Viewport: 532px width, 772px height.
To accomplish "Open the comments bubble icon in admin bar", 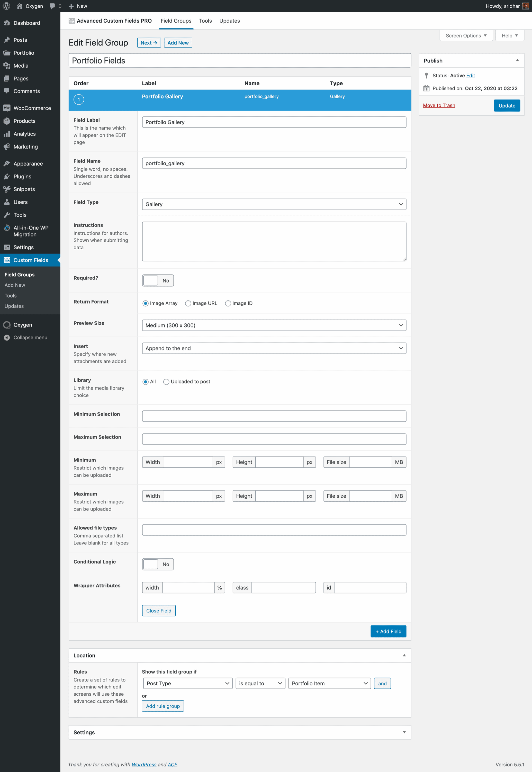I will click(x=52, y=6).
